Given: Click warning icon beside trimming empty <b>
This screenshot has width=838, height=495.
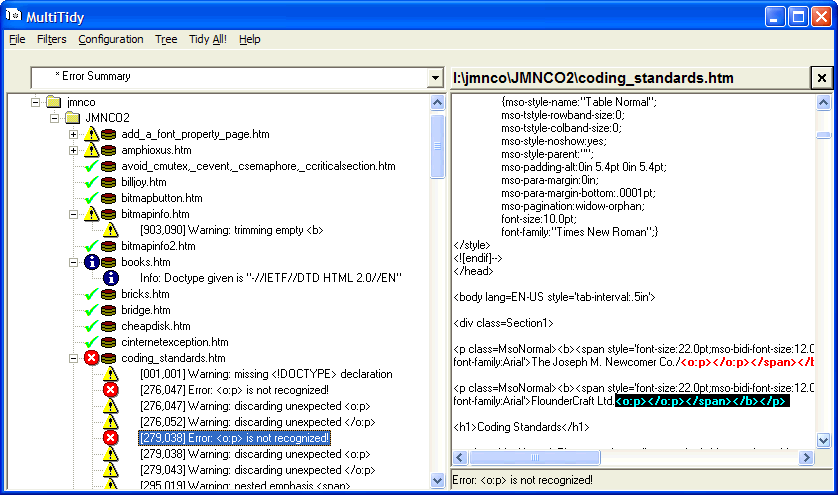Looking at the screenshot, I should coord(111,230).
